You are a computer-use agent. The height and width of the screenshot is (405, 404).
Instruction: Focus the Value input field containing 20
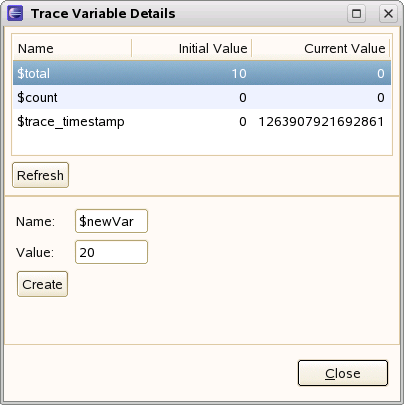[x=111, y=252]
